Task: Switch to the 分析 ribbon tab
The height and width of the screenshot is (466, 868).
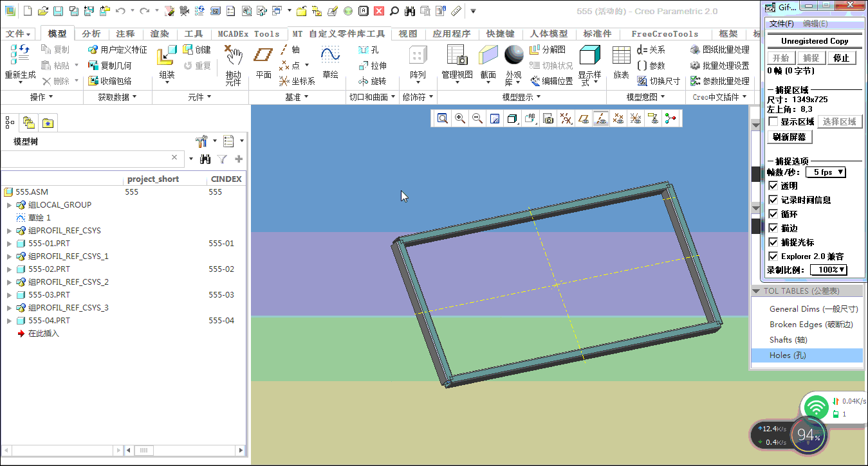Action: click(91, 34)
